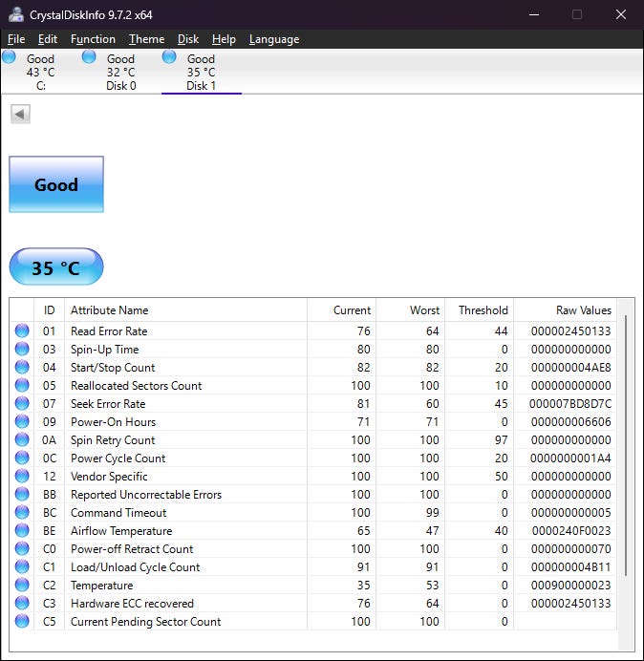644x661 pixels.
Task: Click the Seek Error Rate status orb
Action: [22, 404]
